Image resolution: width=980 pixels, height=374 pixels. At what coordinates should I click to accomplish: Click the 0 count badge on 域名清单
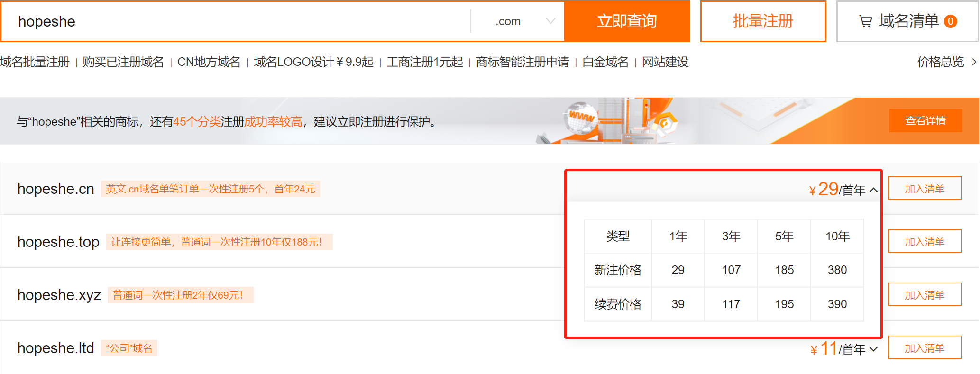[x=951, y=21]
